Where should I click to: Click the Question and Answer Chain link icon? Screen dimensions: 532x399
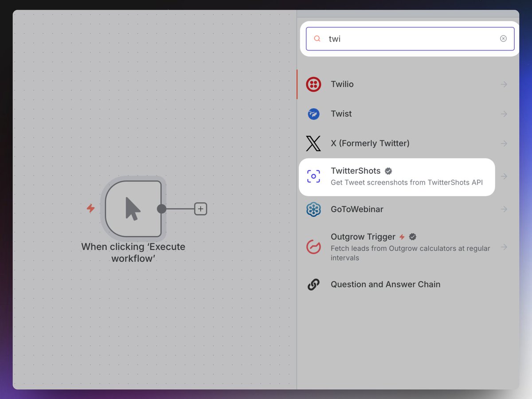coord(313,285)
